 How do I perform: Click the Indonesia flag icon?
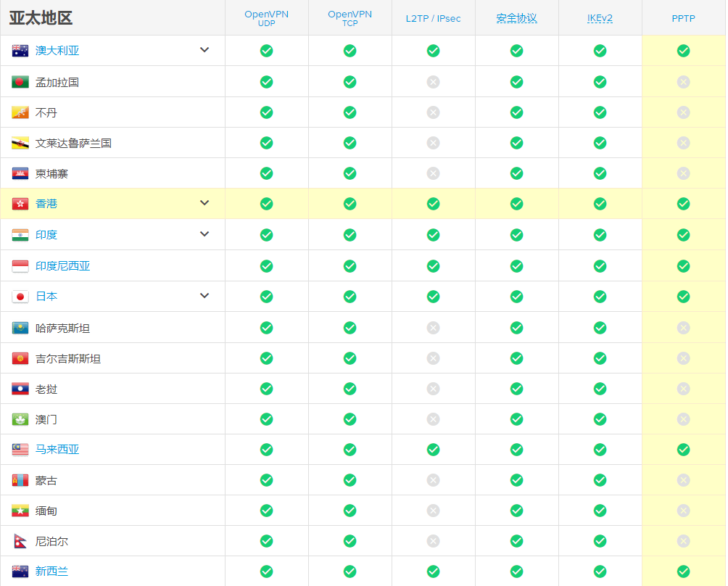(20, 266)
